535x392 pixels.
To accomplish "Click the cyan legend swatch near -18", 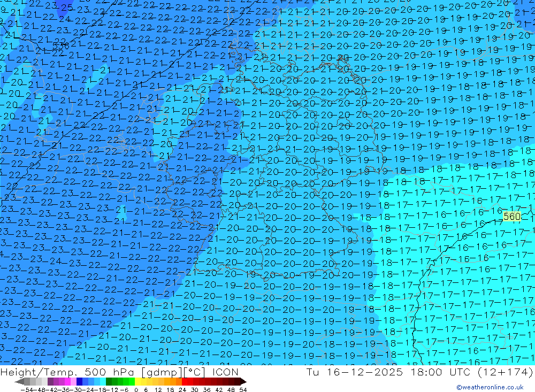I will pos(103,382).
